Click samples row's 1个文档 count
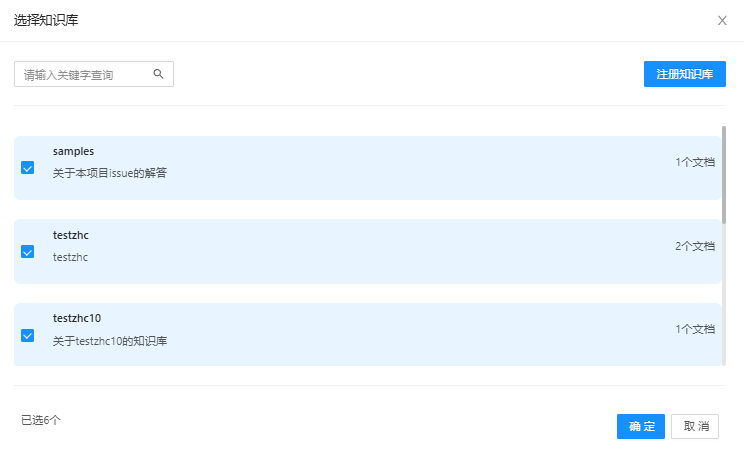Image resolution: width=744 pixels, height=464 pixels. pos(694,161)
